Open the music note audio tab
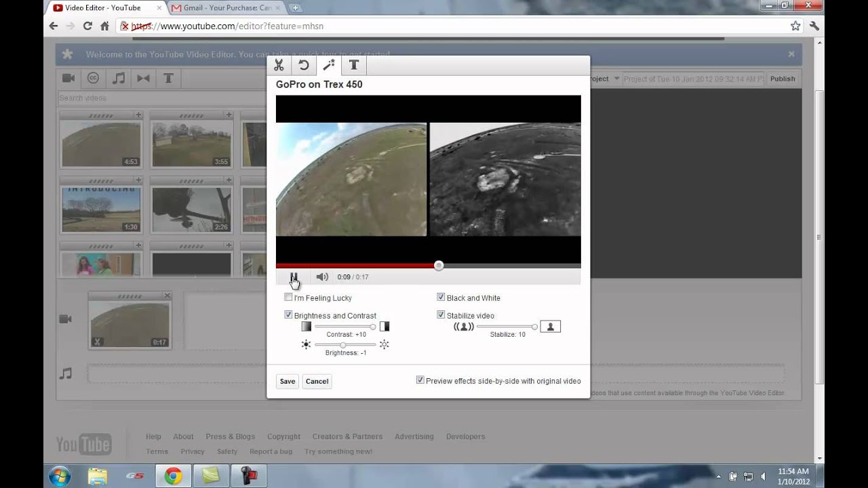 click(118, 78)
